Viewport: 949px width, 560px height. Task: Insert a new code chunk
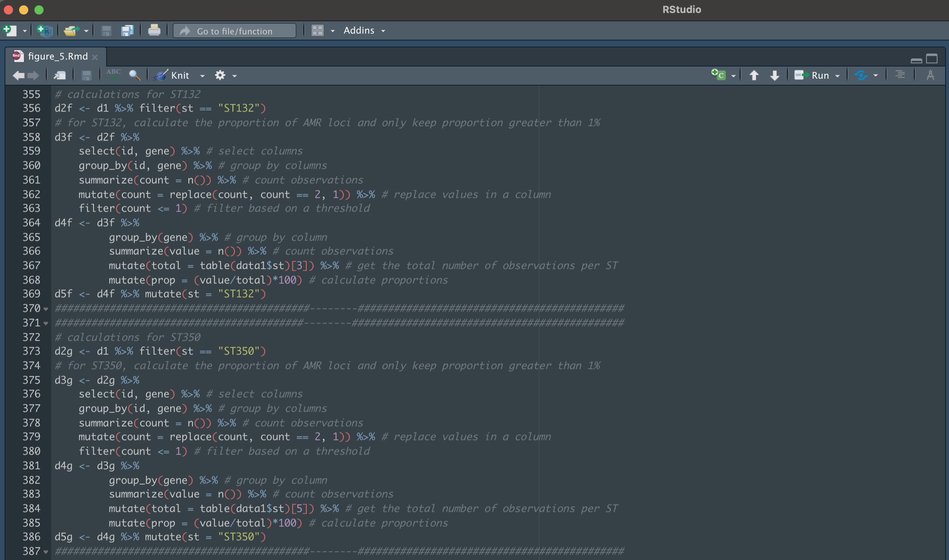coord(718,75)
